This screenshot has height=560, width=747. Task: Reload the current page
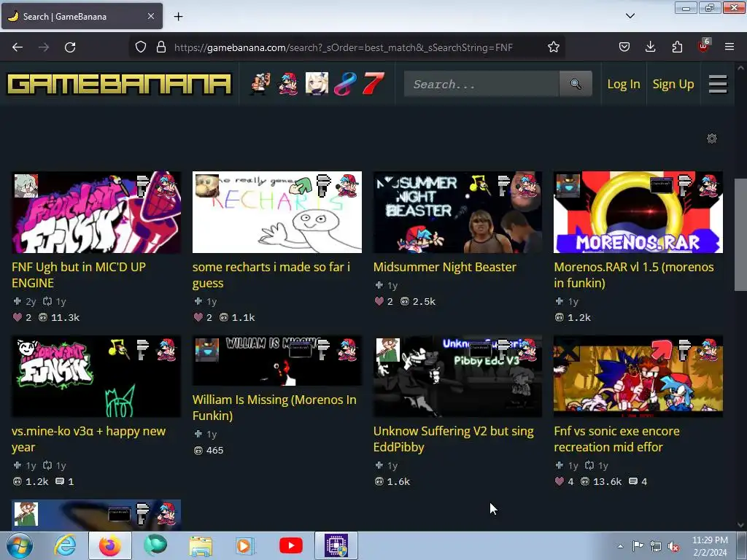(70, 47)
